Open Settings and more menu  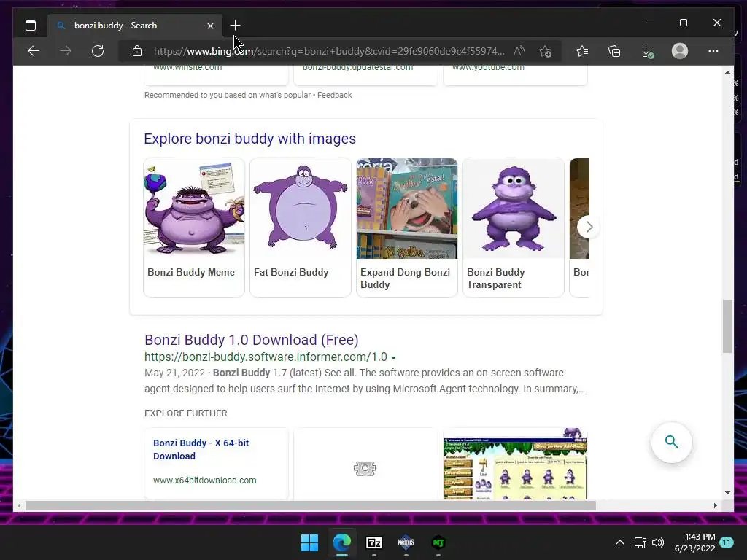713,51
